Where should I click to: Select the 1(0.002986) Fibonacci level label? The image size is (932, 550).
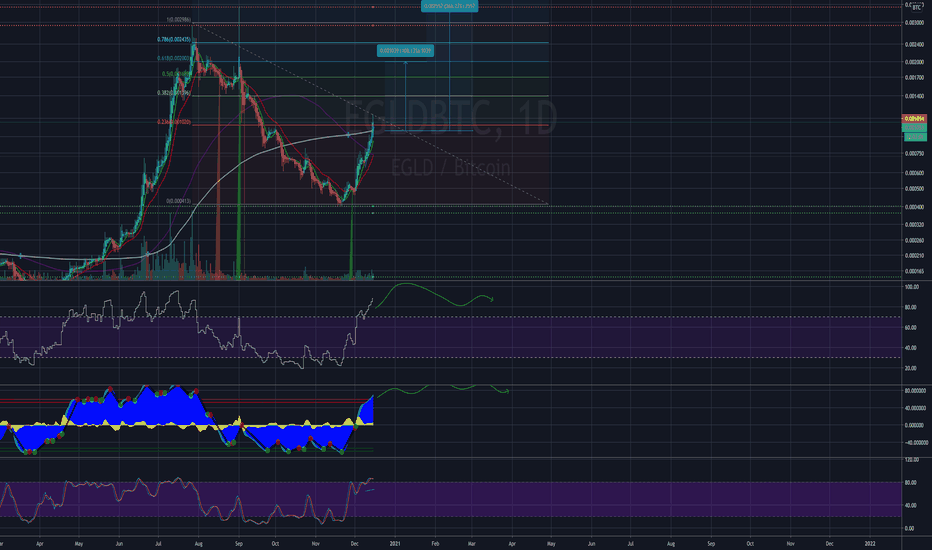[178, 20]
